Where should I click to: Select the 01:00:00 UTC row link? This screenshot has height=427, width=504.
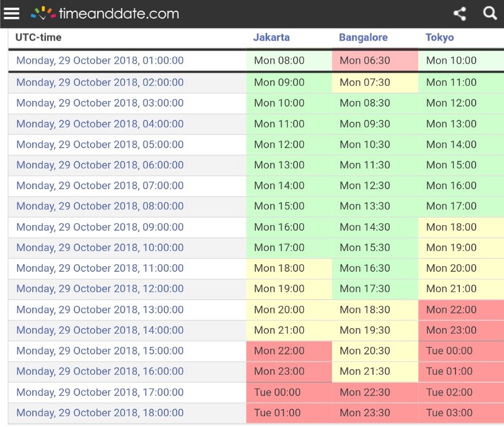(x=100, y=61)
